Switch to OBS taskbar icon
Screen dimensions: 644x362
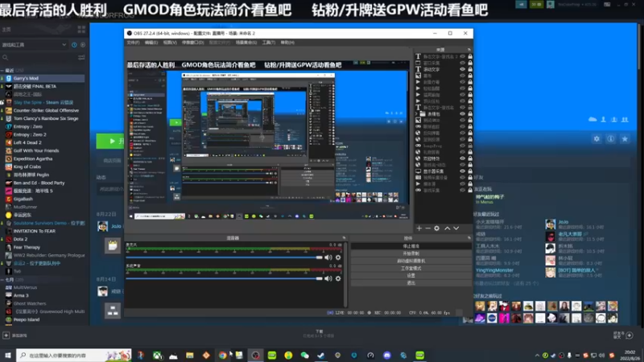click(x=255, y=356)
